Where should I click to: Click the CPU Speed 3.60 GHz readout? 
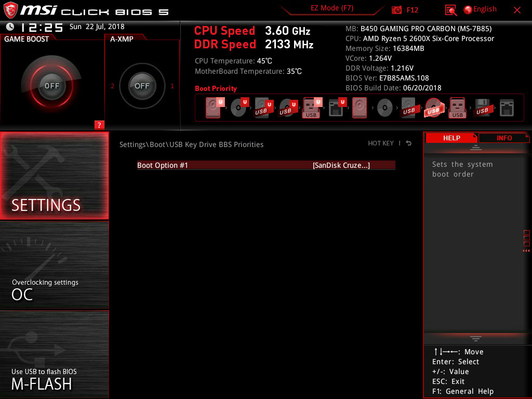tap(252, 31)
